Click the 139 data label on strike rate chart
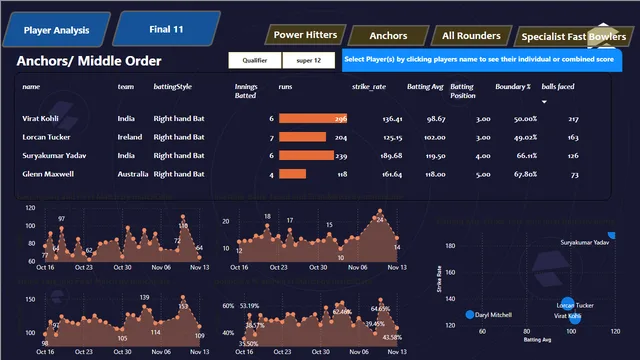The image size is (640, 360). pos(144,298)
